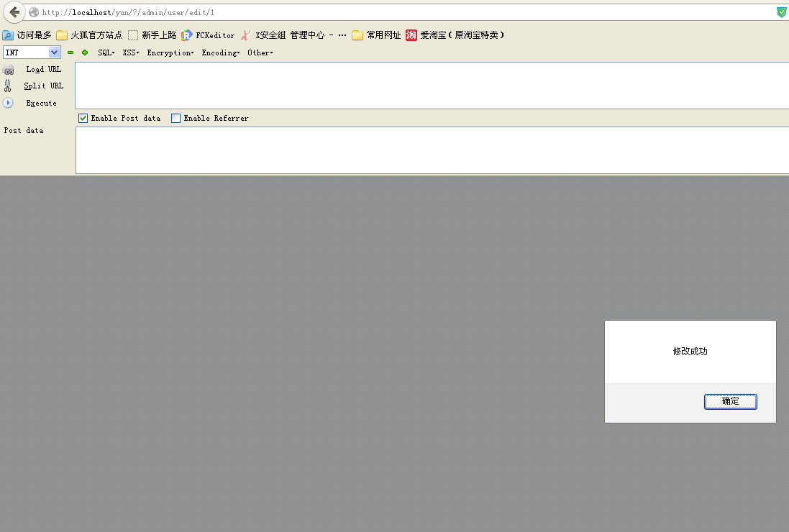
Task: Open the SQL menu in HackBar
Action: [106, 52]
